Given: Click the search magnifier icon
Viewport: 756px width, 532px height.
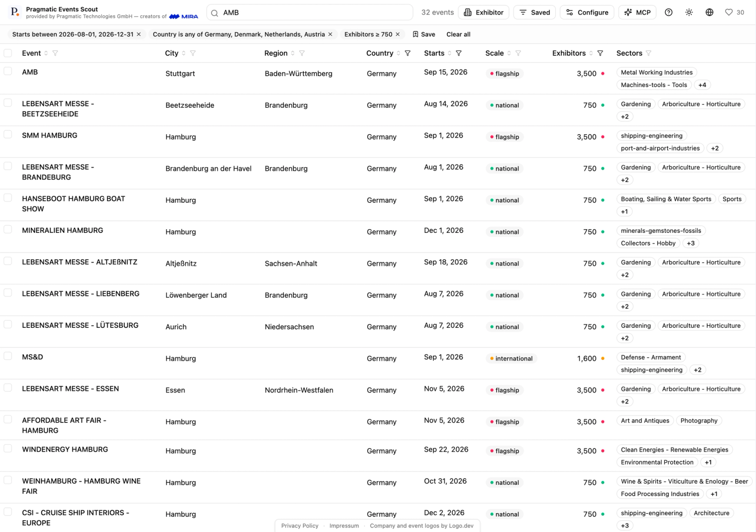Looking at the screenshot, I should [215, 13].
